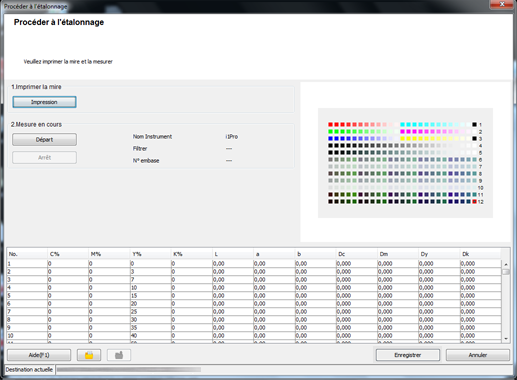This screenshot has width=517, height=380.
Task: Select the M% column header
Action: pyautogui.click(x=109, y=254)
